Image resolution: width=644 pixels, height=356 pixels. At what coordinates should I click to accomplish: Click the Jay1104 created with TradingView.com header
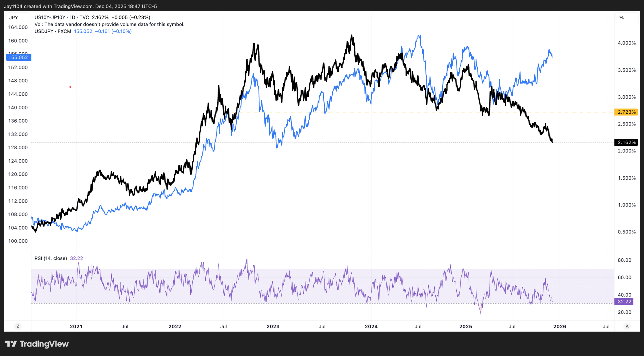(x=80, y=6)
